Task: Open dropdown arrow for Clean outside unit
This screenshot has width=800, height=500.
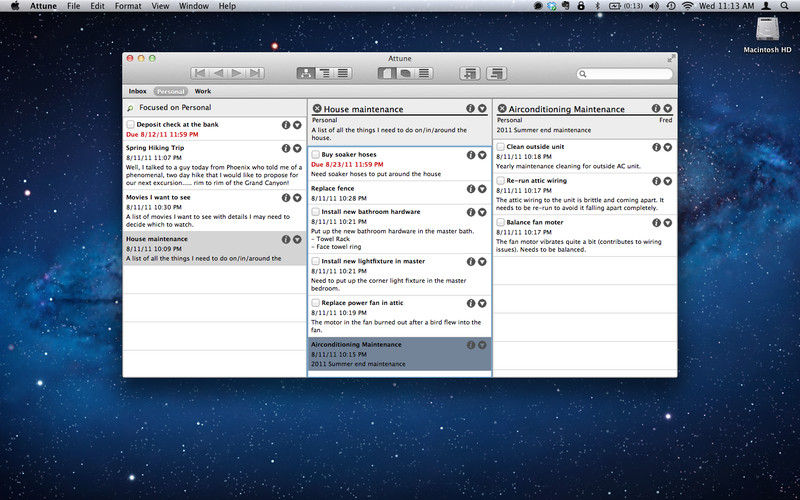Action: coord(667,147)
